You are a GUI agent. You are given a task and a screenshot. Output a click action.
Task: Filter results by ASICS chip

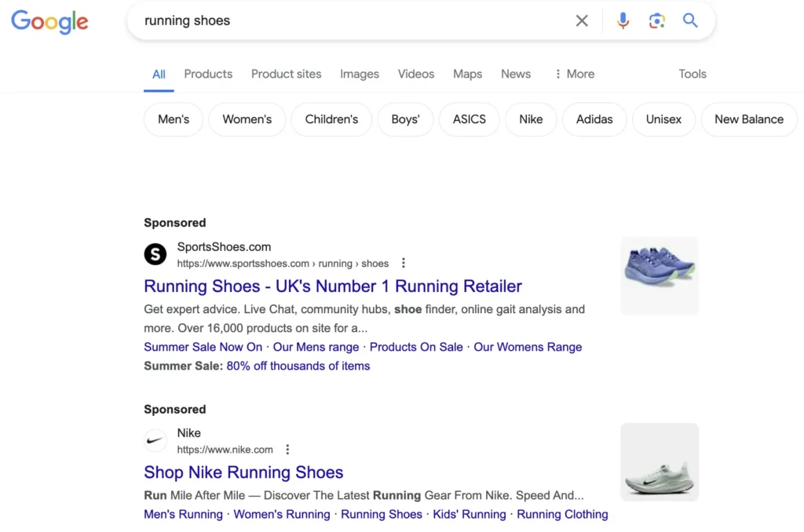(x=470, y=119)
